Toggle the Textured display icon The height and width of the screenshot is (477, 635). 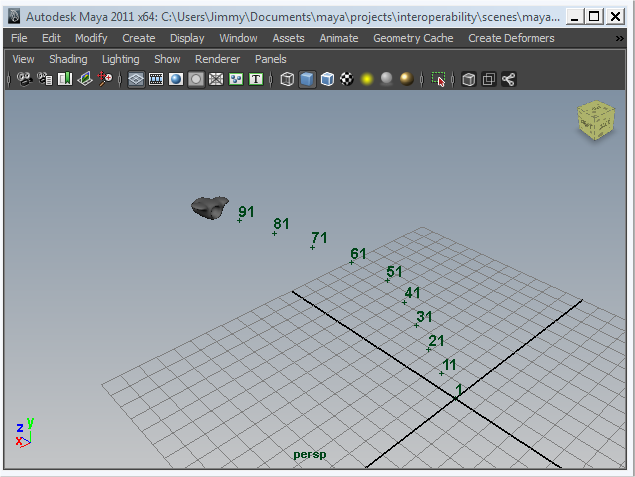pyautogui.click(x=347, y=79)
